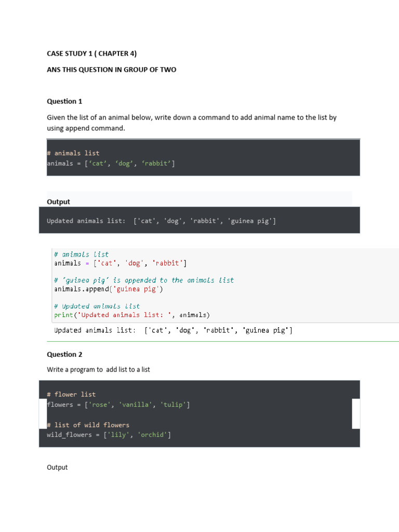This screenshot has height=532, width=399.
Task: Click the dark block's curly-quoted animals assignment line
Action: click(111, 163)
